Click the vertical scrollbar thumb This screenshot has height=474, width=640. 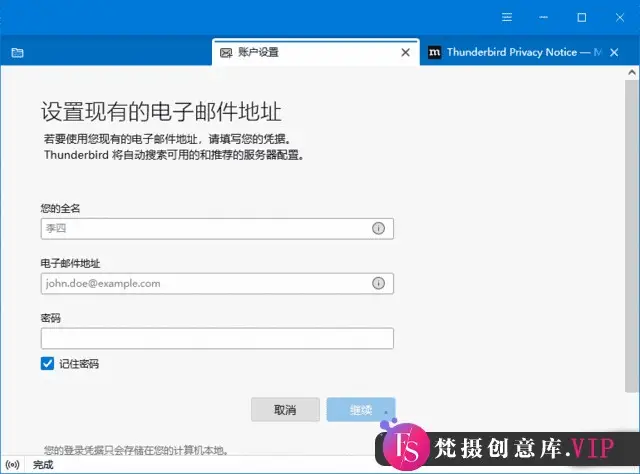click(x=631, y=236)
